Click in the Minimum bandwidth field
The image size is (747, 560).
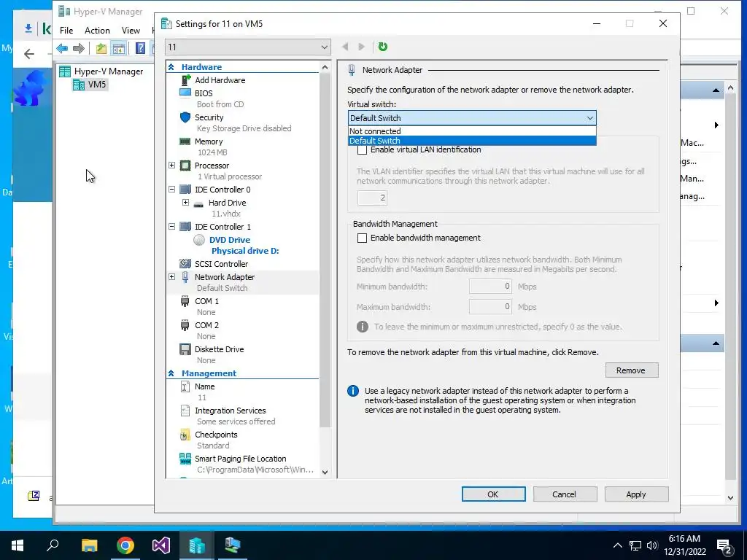pyautogui.click(x=490, y=286)
